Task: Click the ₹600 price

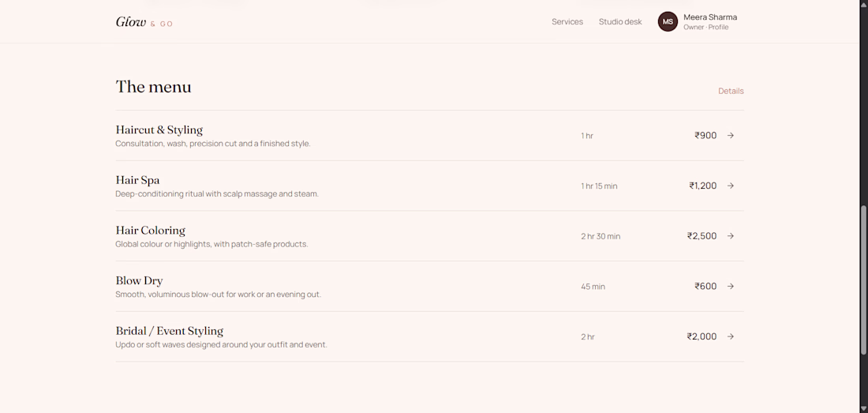Action: click(705, 286)
